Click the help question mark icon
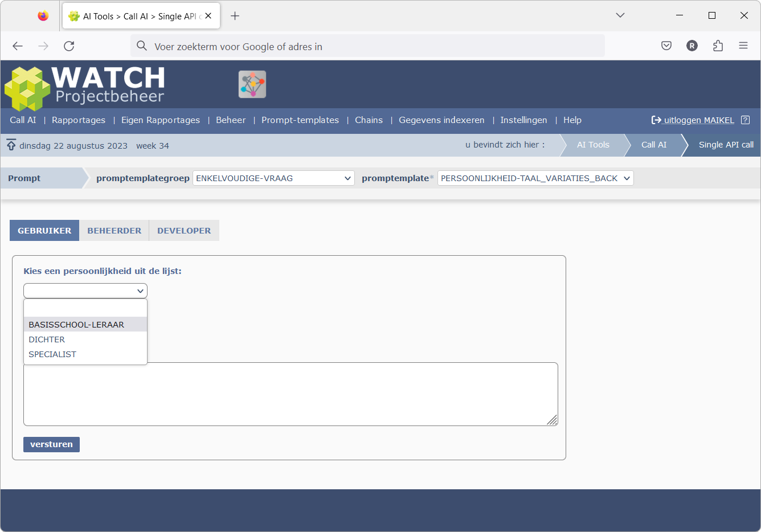 tap(745, 120)
